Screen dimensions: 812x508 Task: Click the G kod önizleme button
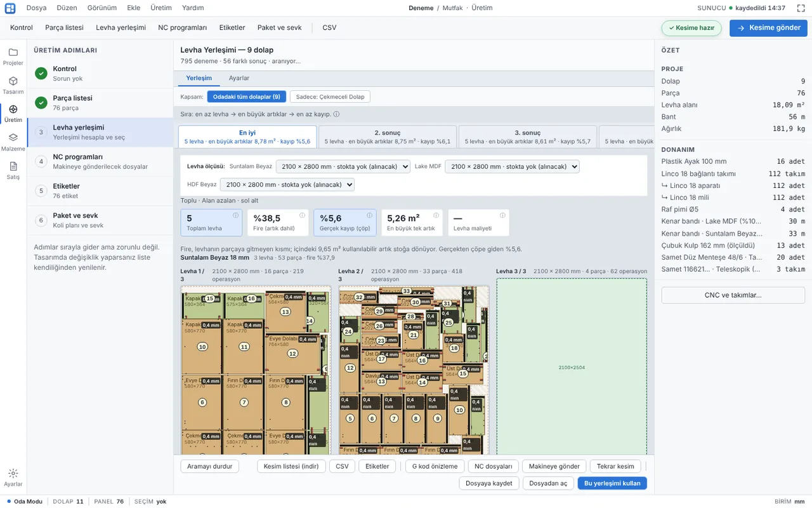point(435,466)
